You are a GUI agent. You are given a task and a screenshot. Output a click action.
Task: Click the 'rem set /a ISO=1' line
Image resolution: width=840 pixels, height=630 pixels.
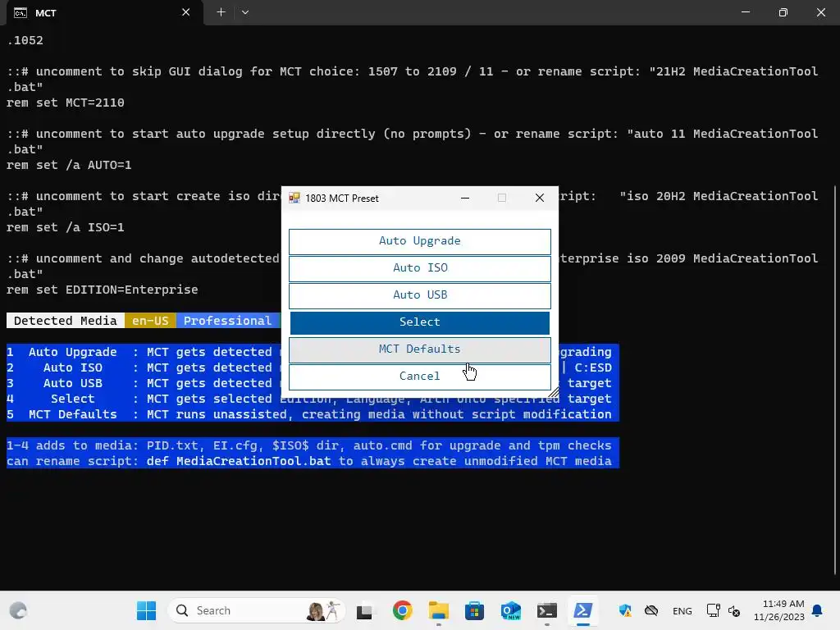[66, 227]
